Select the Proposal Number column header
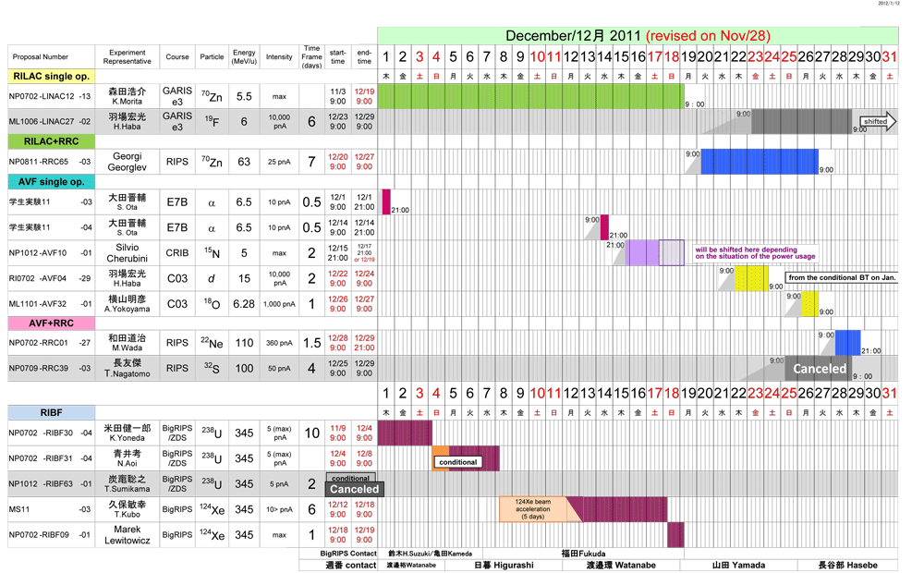Viewport: 924px width, 573px height. [x=40, y=57]
